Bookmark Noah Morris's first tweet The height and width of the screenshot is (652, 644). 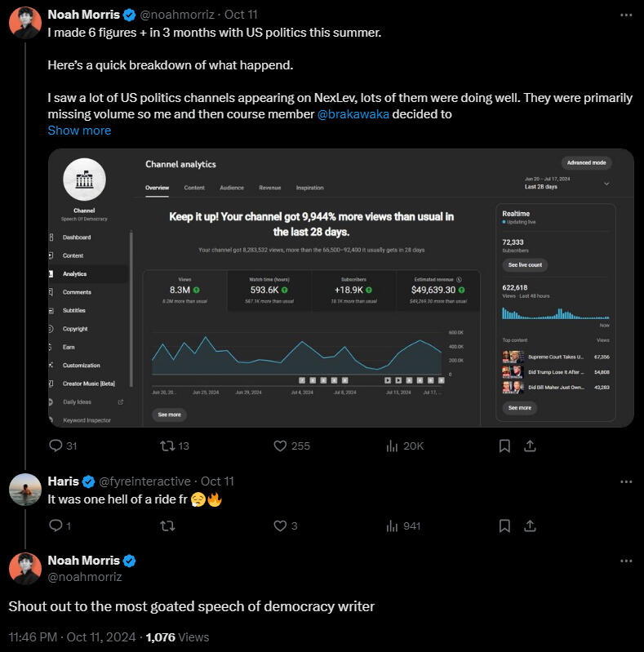pos(504,446)
